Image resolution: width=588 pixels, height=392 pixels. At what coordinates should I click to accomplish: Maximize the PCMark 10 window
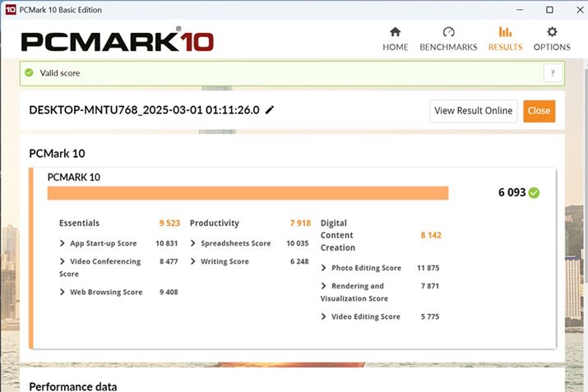549,10
